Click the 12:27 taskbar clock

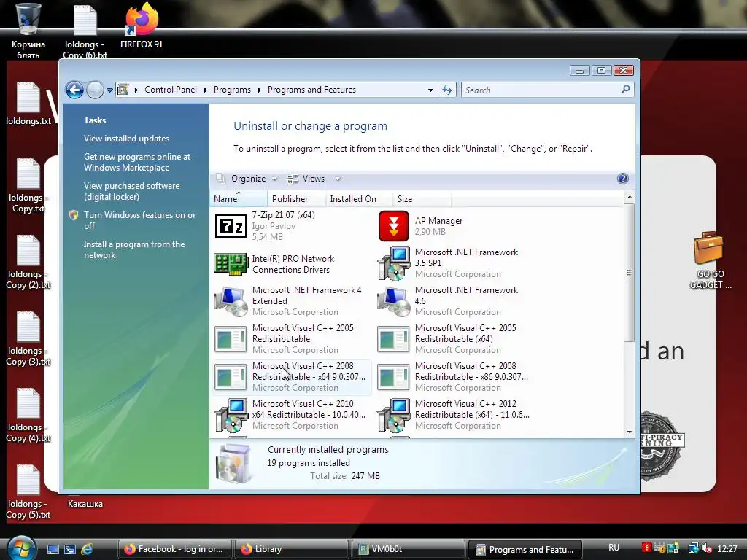point(727,548)
